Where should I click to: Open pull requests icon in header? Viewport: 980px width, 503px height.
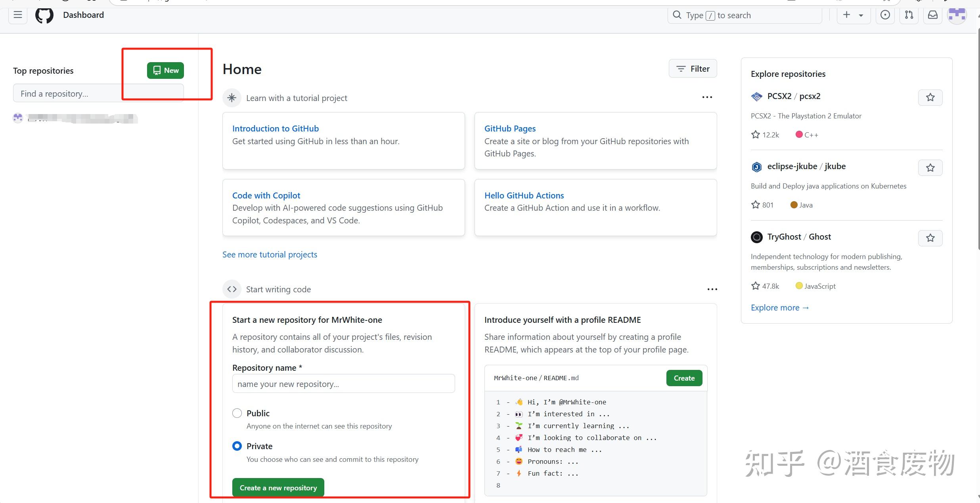[x=909, y=15]
